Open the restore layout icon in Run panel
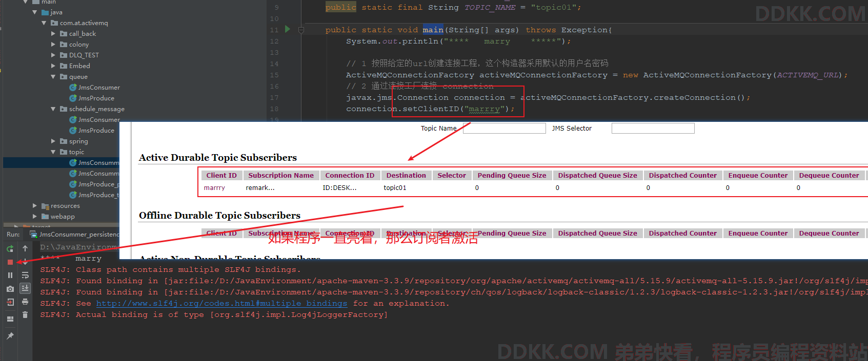 click(x=10, y=319)
